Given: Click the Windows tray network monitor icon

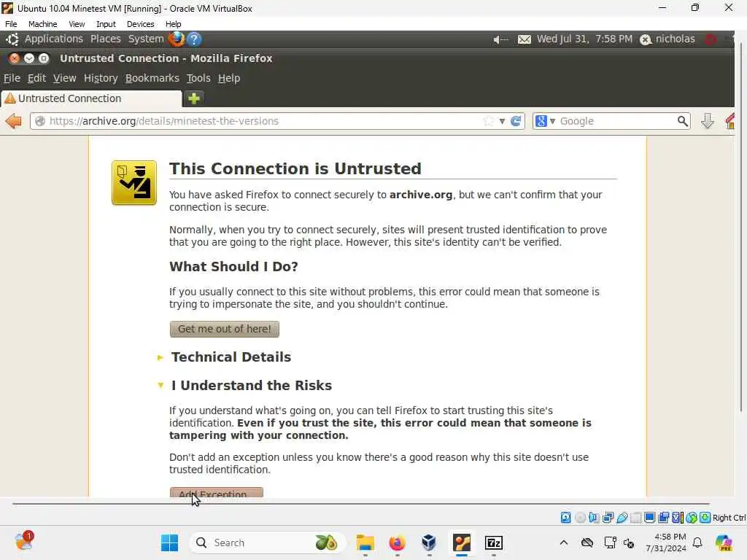Looking at the screenshot, I should click(x=610, y=542).
